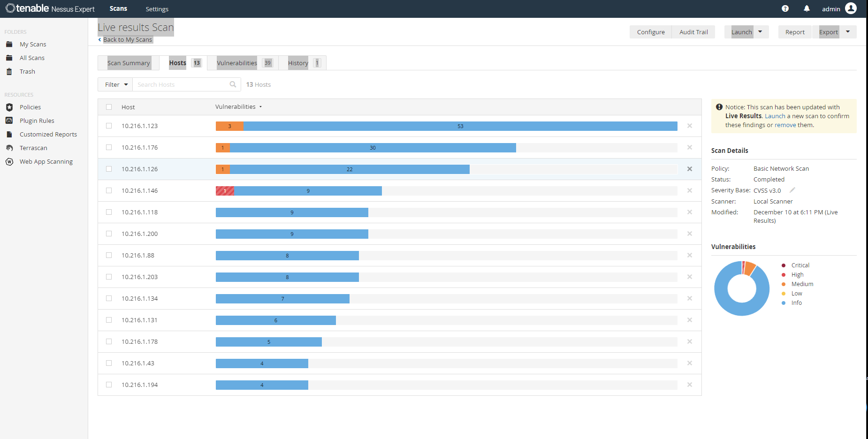Viewport: 868px width, 439px height.
Task: Remove host 10.216.1.126 with X icon
Action: coord(690,169)
